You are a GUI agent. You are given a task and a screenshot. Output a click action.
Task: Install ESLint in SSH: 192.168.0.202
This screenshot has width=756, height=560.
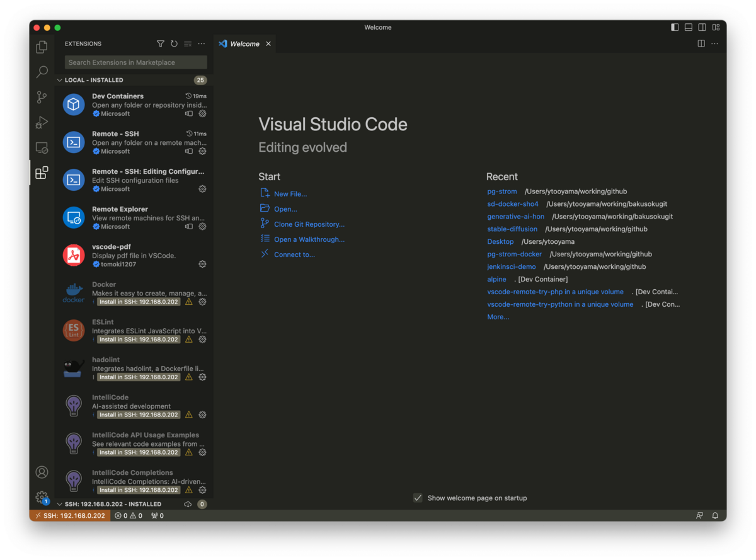click(139, 340)
